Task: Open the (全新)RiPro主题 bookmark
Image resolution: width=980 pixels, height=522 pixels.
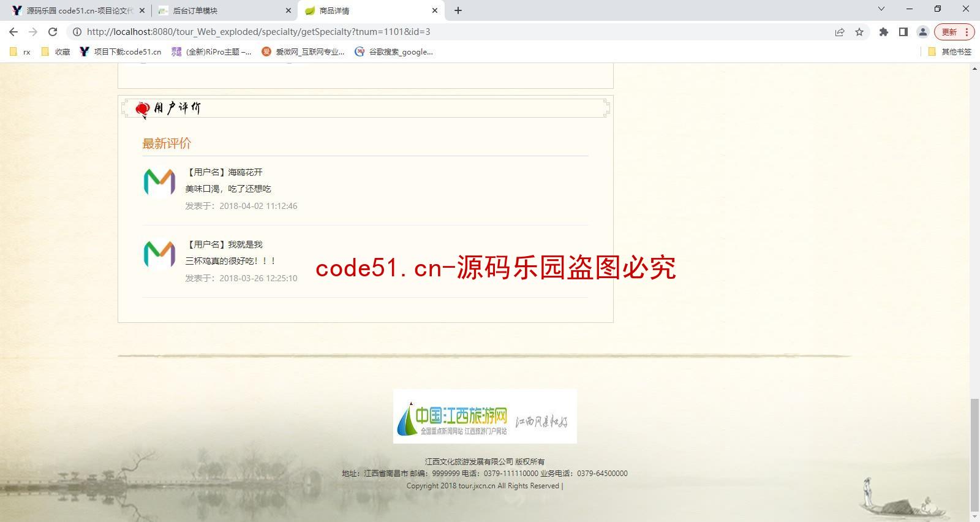Action: 211,52
